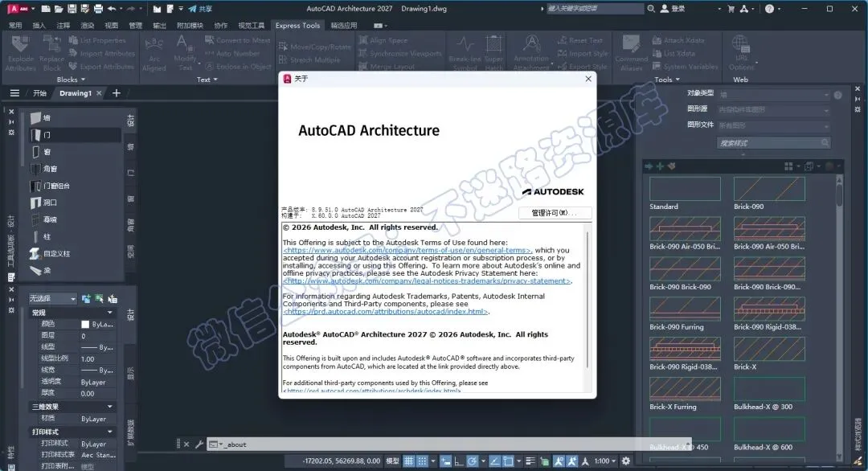
Task: Open the 常用 ribbon tab
Action: [15, 26]
